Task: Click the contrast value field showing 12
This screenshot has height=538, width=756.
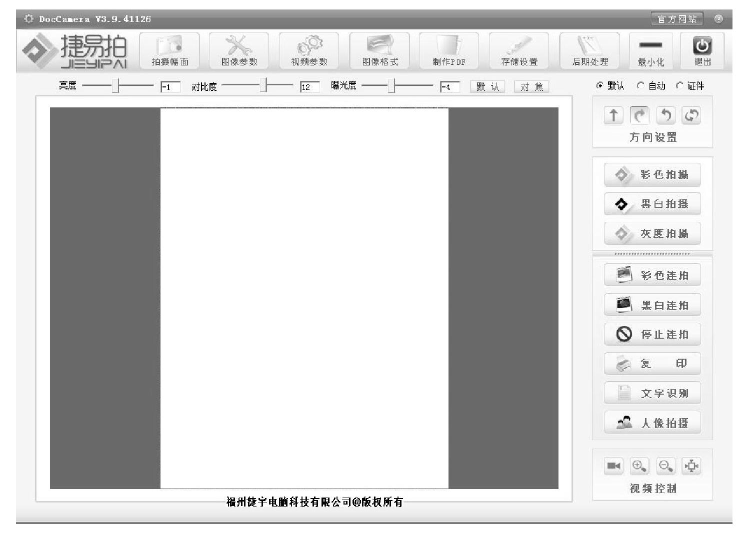Action: [x=310, y=87]
